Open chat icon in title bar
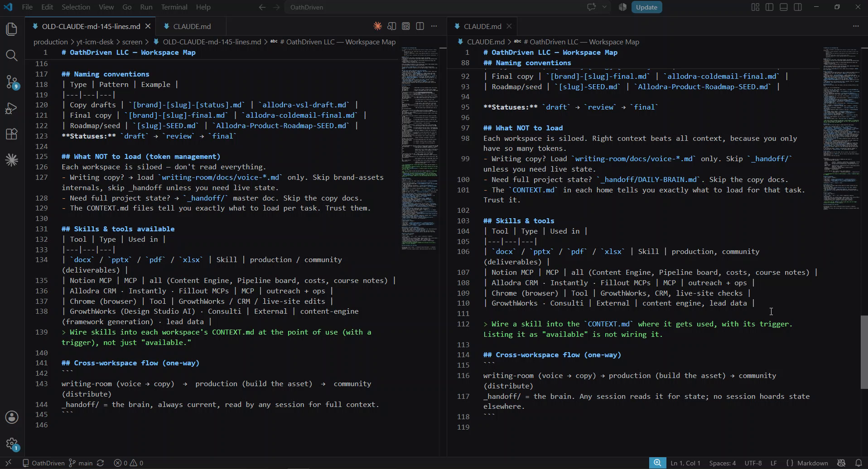The width and height of the screenshot is (868, 469). pos(591,7)
